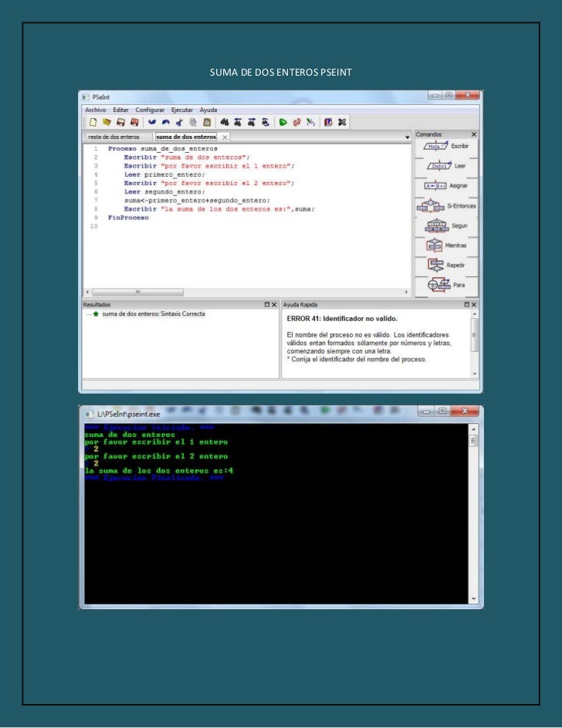Minimize the PSeInt main window
The image size is (562, 728).
435,95
